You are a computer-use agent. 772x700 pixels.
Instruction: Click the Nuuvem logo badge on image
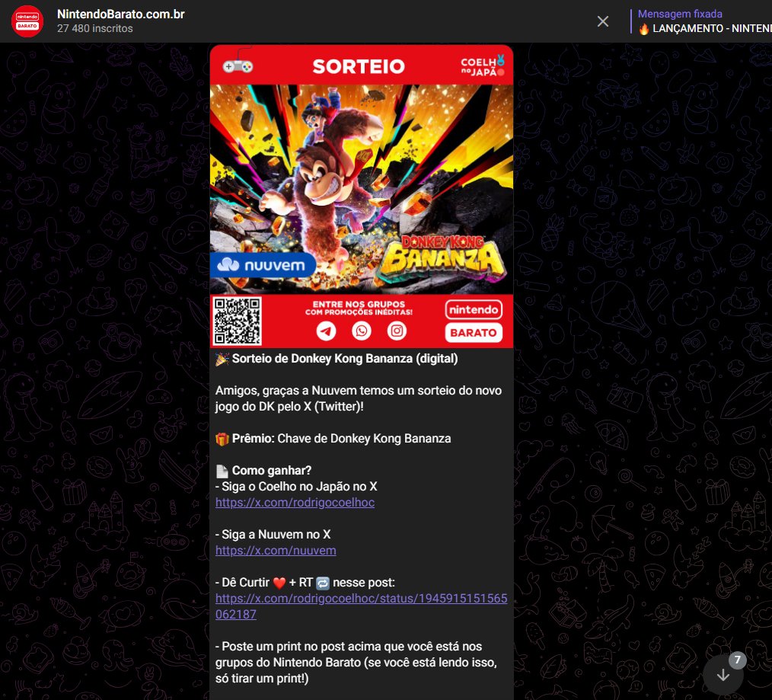tap(263, 266)
